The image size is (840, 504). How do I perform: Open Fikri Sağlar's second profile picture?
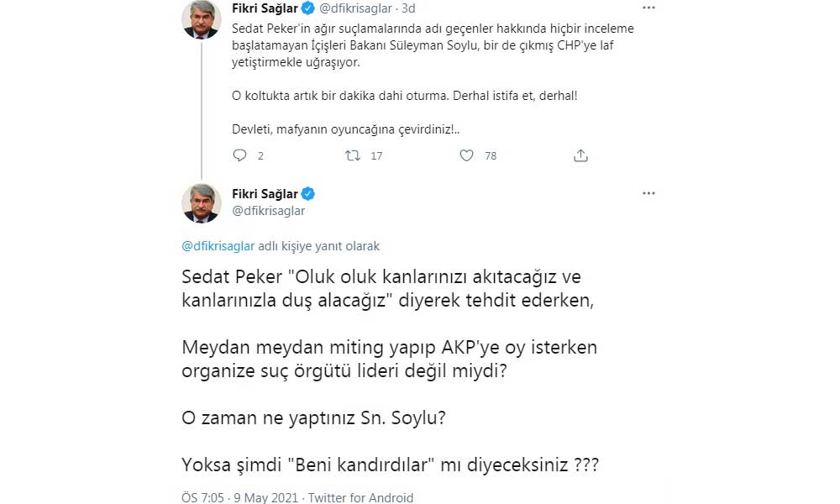pyautogui.click(x=202, y=203)
